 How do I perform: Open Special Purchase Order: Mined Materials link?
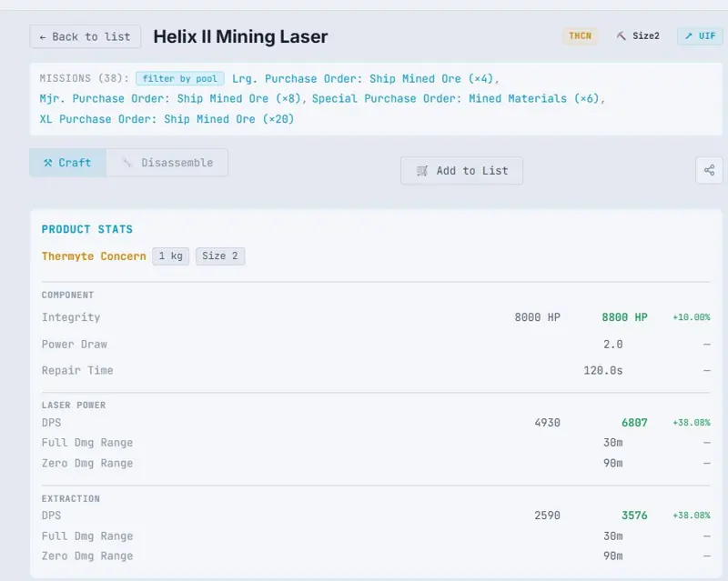(456, 99)
